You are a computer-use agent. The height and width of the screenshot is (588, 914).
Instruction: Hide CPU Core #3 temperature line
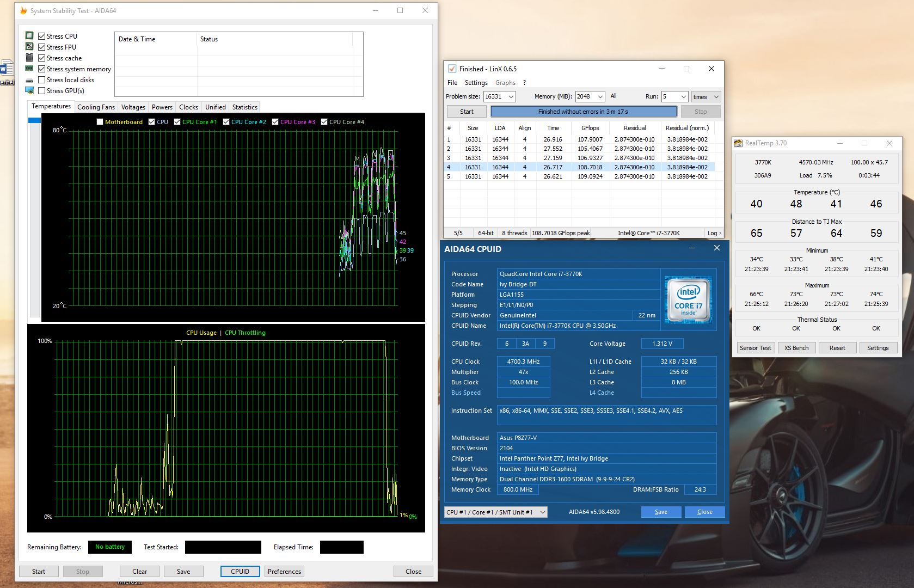pyautogui.click(x=275, y=122)
